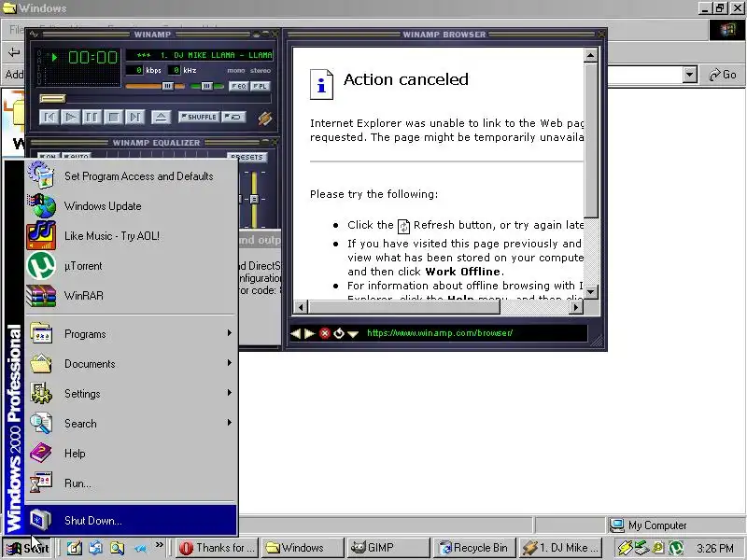Image resolution: width=747 pixels, height=560 pixels.
Task: Expand the Search submenu
Action: tap(131, 424)
